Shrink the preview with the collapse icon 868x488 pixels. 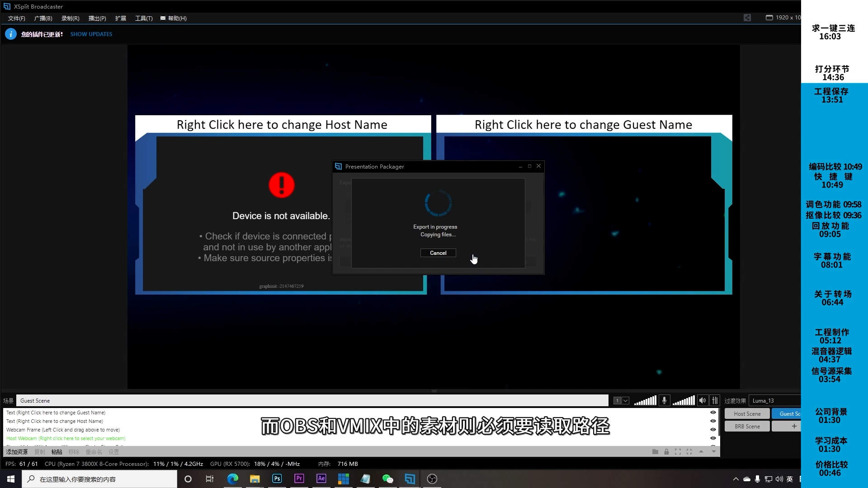pyautogui.click(x=689, y=451)
